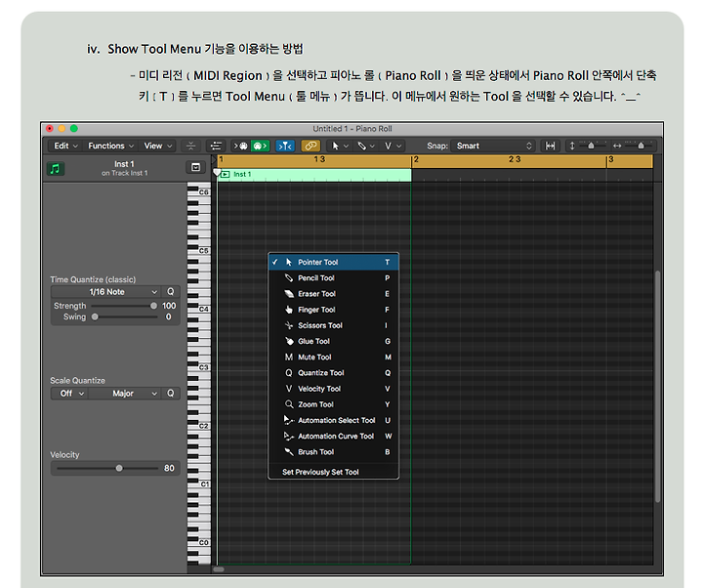703x588 pixels.
Task: Click the vertical scrollbar of Piano Roll
Action: [x=657, y=386]
